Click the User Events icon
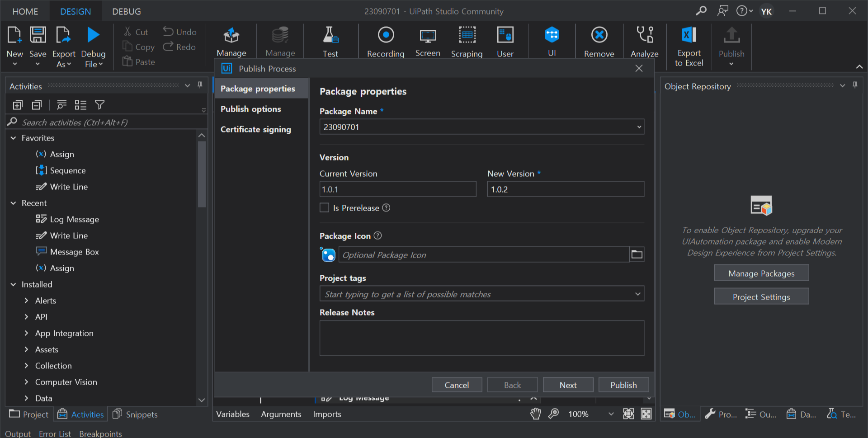868x438 pixels. point(505,35)
